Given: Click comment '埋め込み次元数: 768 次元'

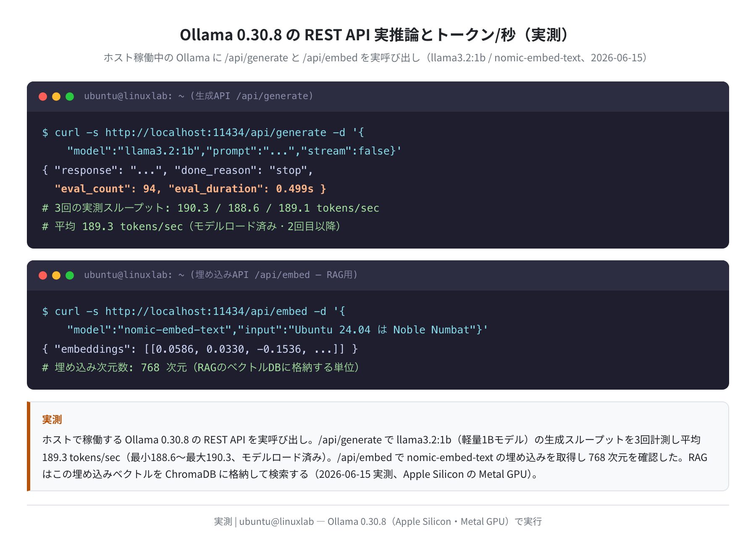Looking at the screenshot, I should click(x=202, y=368).
